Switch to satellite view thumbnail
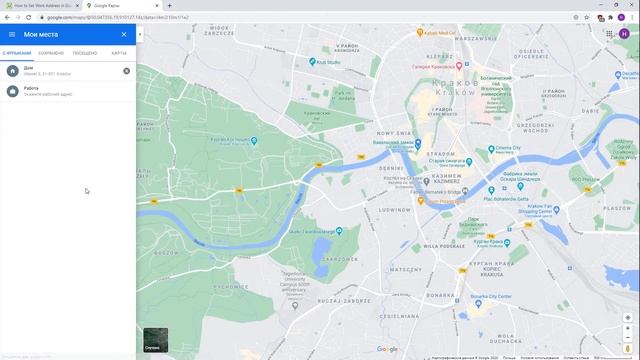 pos(156,340)
